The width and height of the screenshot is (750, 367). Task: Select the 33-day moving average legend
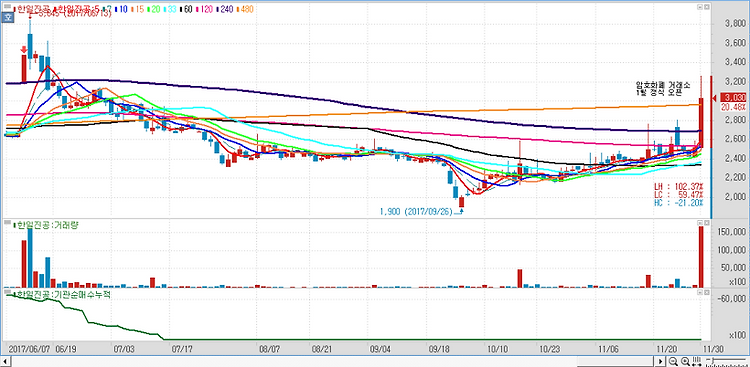(170, 9)
